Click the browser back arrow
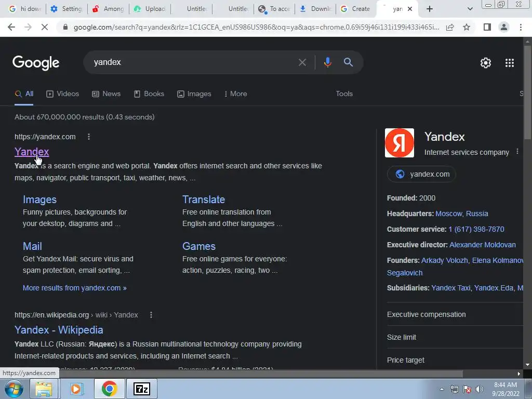The height and width of the screenshot is (399, 532). point(11,27)
